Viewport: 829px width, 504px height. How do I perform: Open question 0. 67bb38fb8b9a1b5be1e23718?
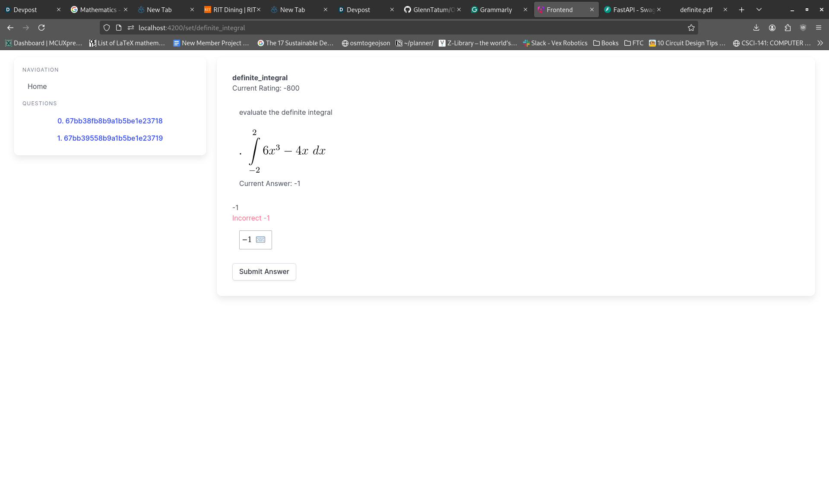(x=110, y=121)
